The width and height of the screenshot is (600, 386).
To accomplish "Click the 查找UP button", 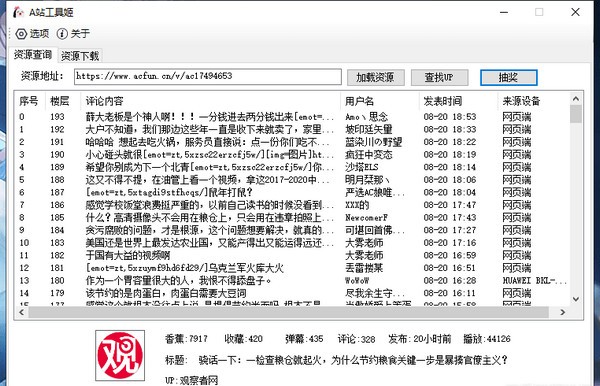I will click(x=439, y=78).
